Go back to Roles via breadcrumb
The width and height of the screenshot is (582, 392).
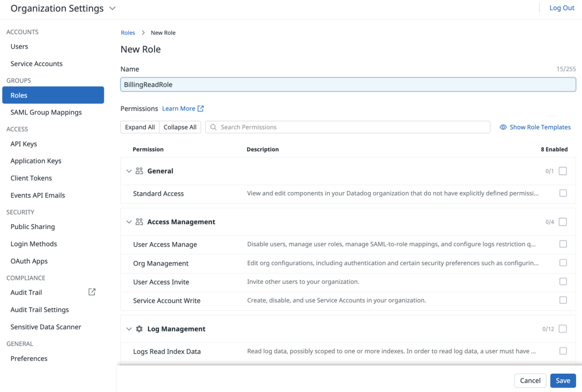click(128, 33)
